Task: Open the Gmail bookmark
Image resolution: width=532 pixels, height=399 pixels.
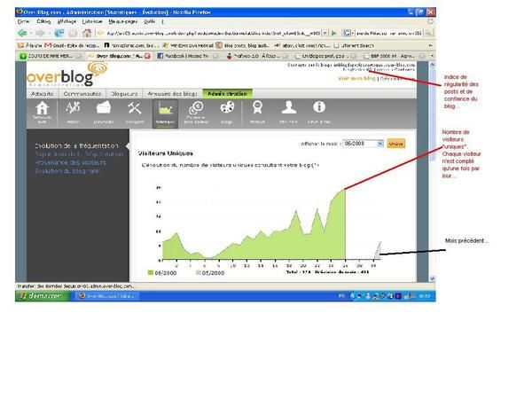Action: coord(72,45)
